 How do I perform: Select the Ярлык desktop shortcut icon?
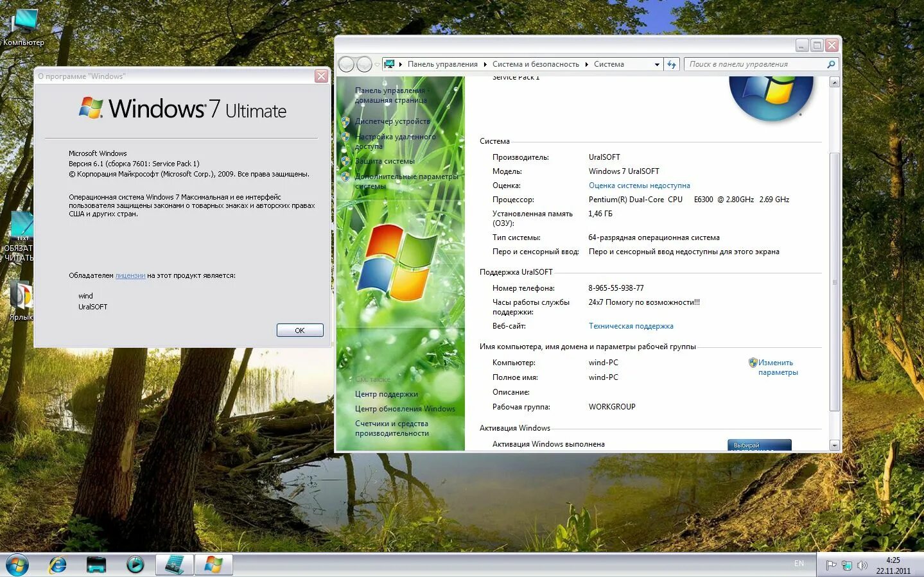(x=21, y=300)
